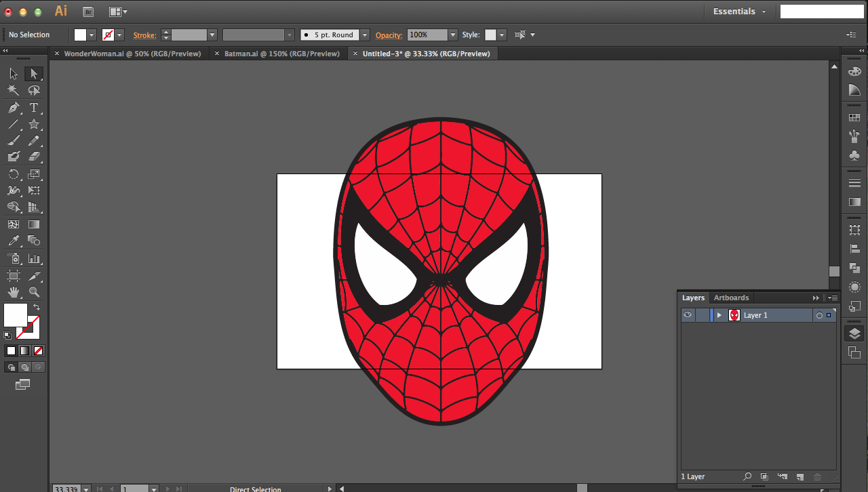Select the Hand tool

14,293
